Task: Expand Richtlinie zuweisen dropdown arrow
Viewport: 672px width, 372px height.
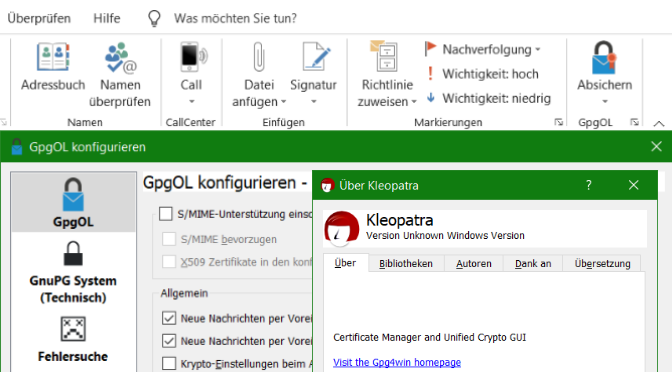Action: (x=414, y=102)
